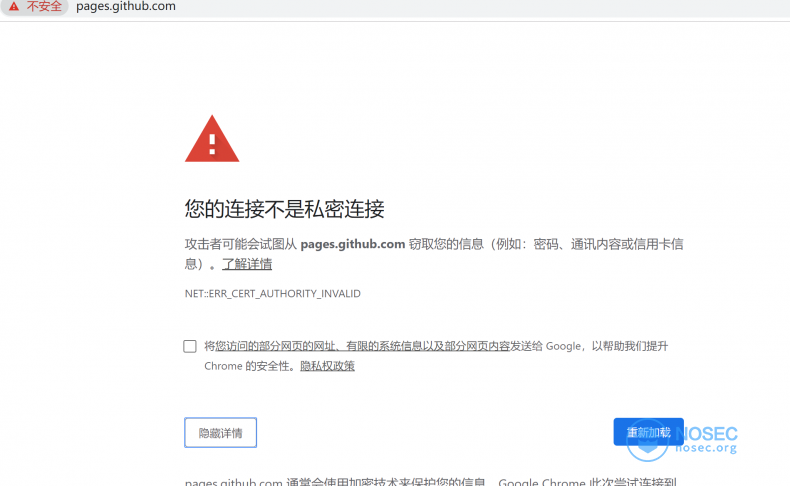The width and height of the screenshot is (790, 486).
Task: Open the 隐私权政策 privacy policy link
Action: coord(327,366)
